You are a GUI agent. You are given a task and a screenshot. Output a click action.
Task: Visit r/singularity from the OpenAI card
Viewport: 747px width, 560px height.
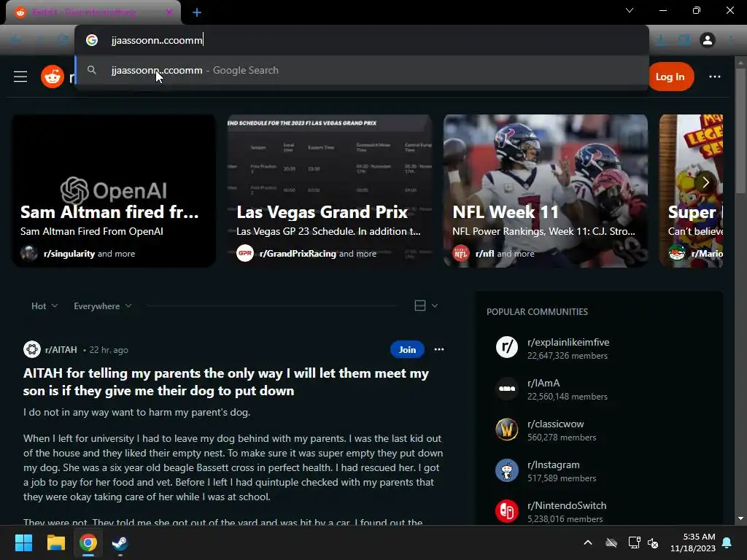tap(69, 254)
